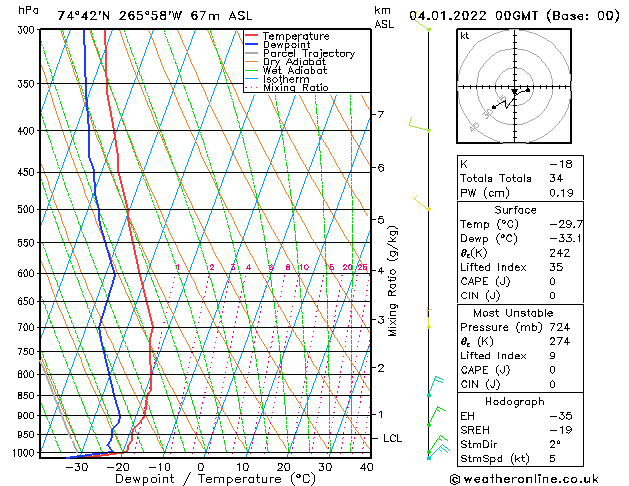Click the Hodograph section header in table
The height and width of the screenshot is (486, 629).
point(515,402)
